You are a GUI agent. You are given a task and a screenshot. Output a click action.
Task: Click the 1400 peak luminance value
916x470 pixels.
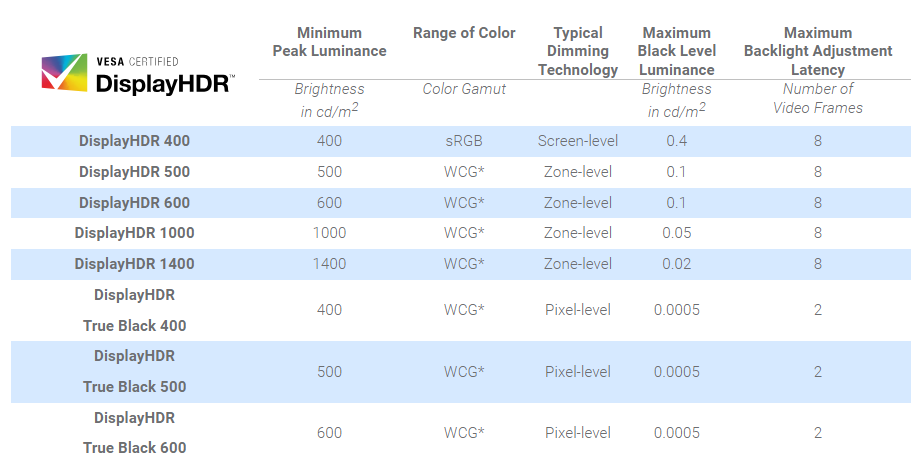tap(329, 264)
